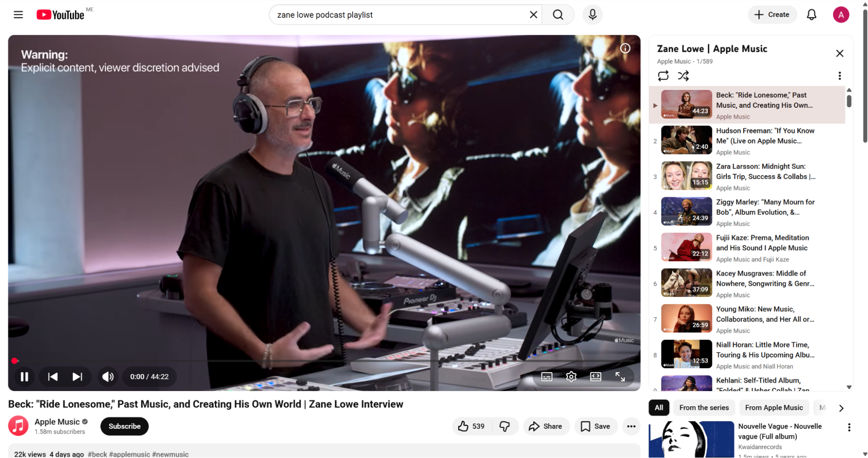Switch to theater mode
This screenshot has width=868, height=458.
pyautogui.click(x=595, y=377)
